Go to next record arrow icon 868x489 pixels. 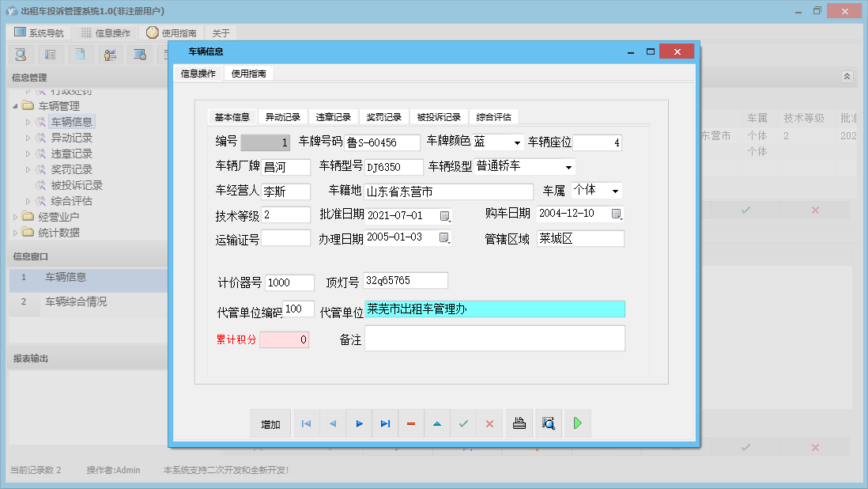tap(359, 423)
